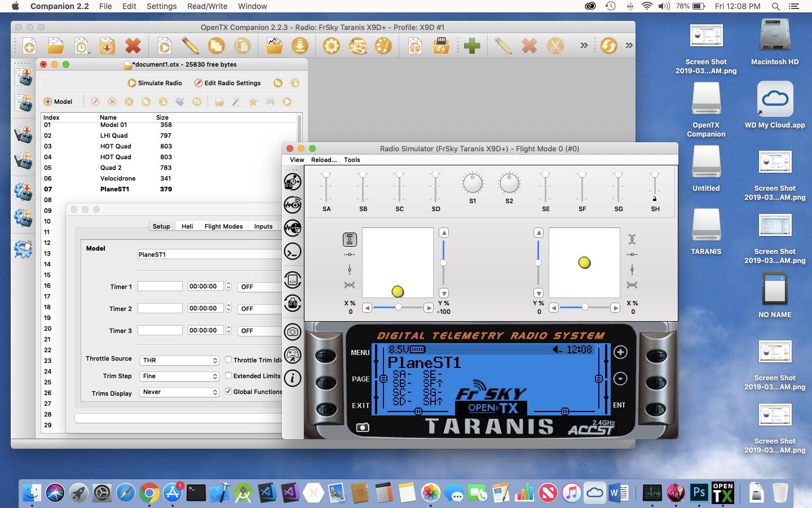Open Tools menu in Radio Simulator
Image resolution: width=812 pixels, height=508 pixels.
click(352, 160)
